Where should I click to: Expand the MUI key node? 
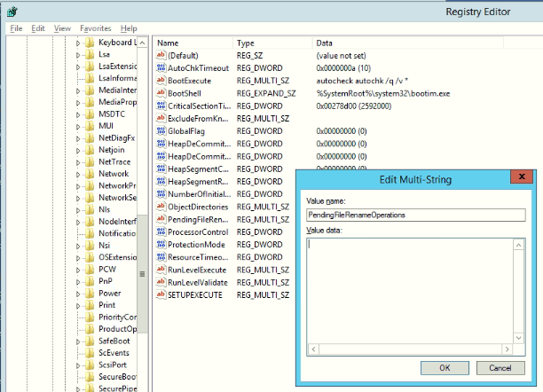78,127
